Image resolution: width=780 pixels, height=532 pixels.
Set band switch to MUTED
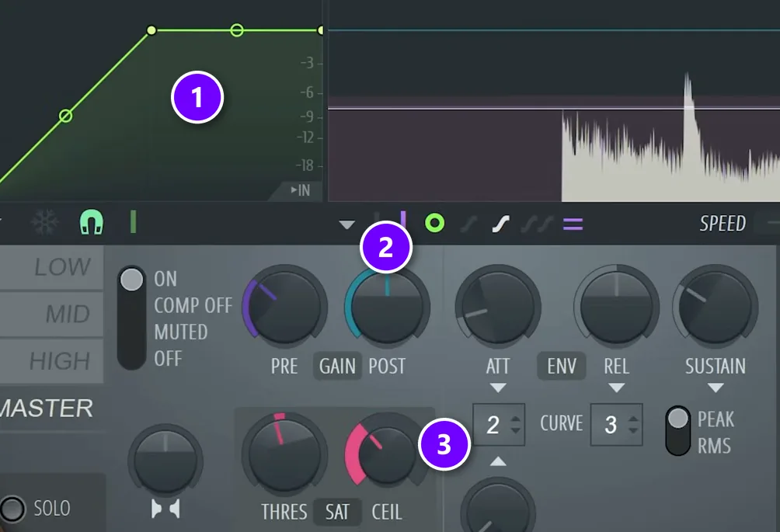[181, 332]
